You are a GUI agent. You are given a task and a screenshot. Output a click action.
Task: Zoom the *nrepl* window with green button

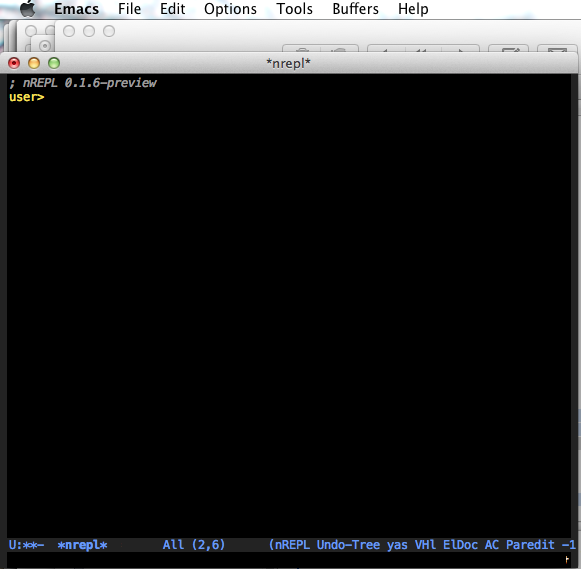(x=54, y=63)
